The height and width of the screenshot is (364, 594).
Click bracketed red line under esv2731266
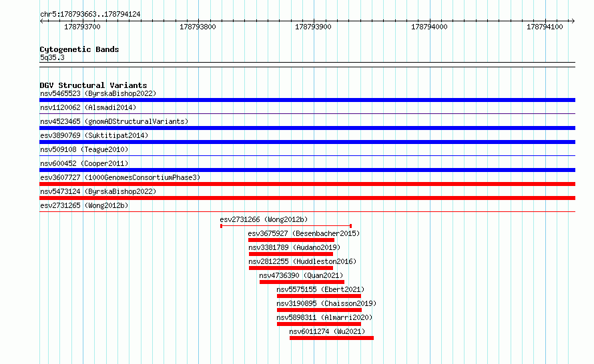286,226
